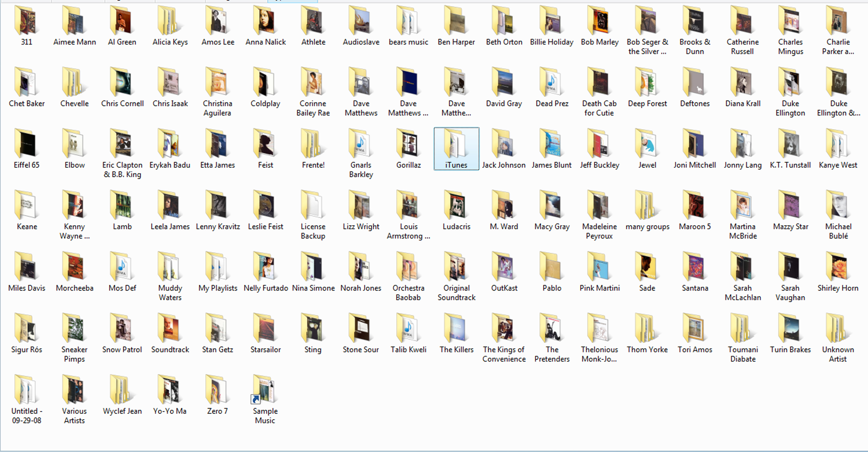The image size is (868, 452).
Task: Click the 'Kenny Wayne ...' folder name
Action: [74, 231]
